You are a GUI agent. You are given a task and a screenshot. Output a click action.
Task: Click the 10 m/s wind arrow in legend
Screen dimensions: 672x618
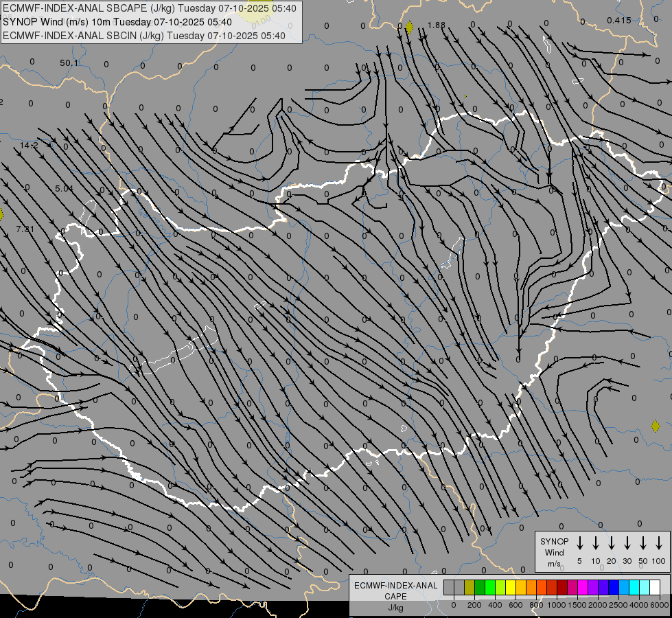[x=595, y=543]
